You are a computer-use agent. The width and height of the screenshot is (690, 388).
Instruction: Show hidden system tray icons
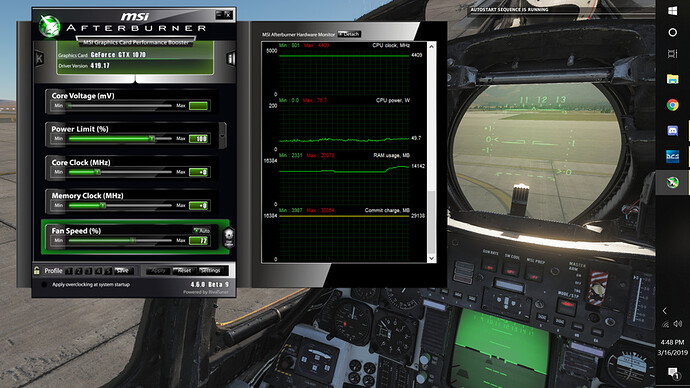coord(664,311)
